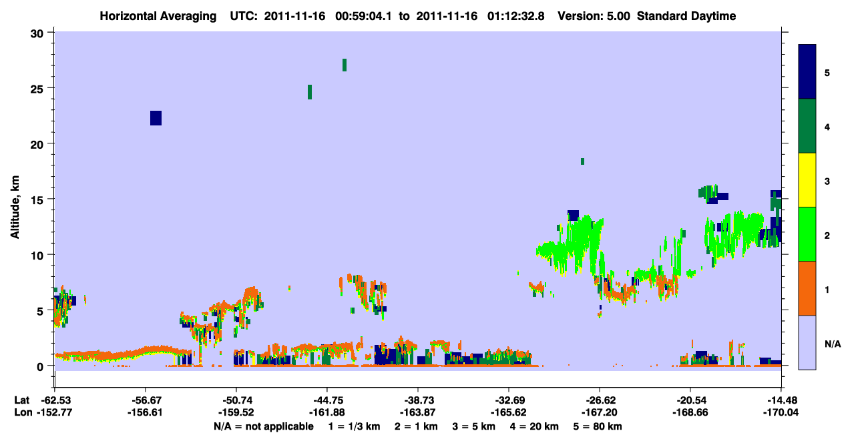The height and width of the screenshot is (445, 868).
Task: Click the dark blue square near 22 km
Action: click(x=156, y=118)
